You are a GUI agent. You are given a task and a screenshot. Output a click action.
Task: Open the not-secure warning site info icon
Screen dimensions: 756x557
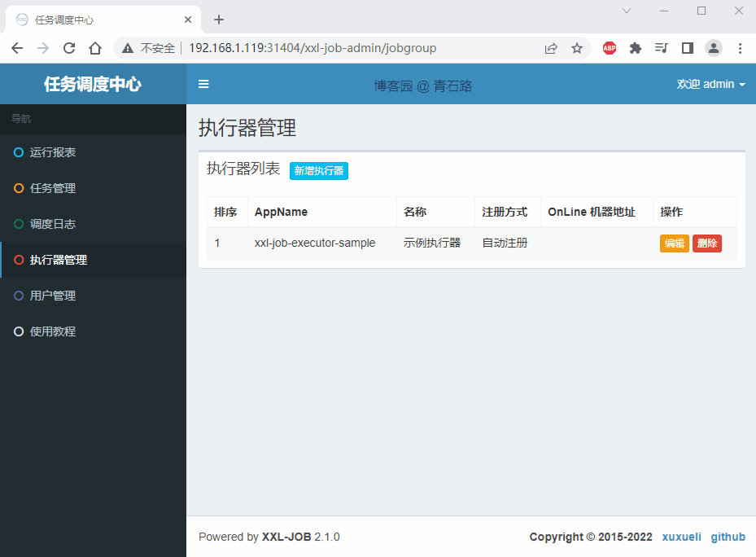tap(128, 48)
